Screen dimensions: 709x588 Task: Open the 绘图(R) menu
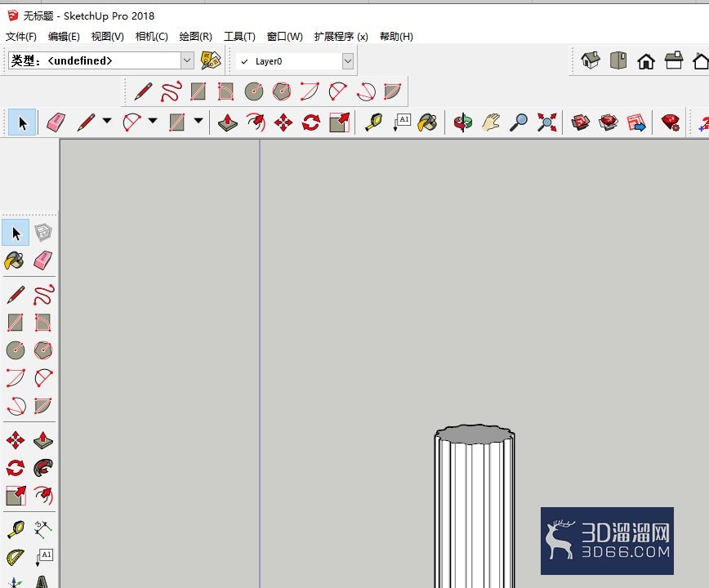(195, 36)
